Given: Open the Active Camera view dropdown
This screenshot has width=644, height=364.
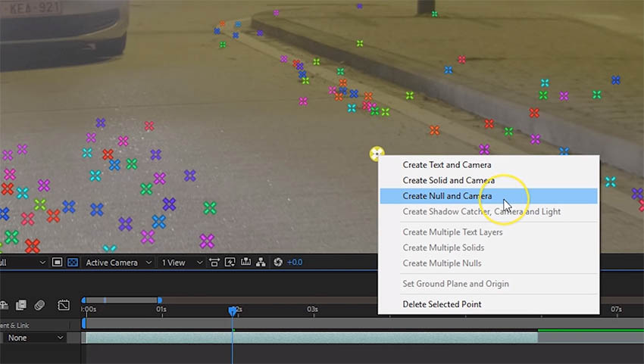Looking at the screenshot, I should (x=116, y=263).
